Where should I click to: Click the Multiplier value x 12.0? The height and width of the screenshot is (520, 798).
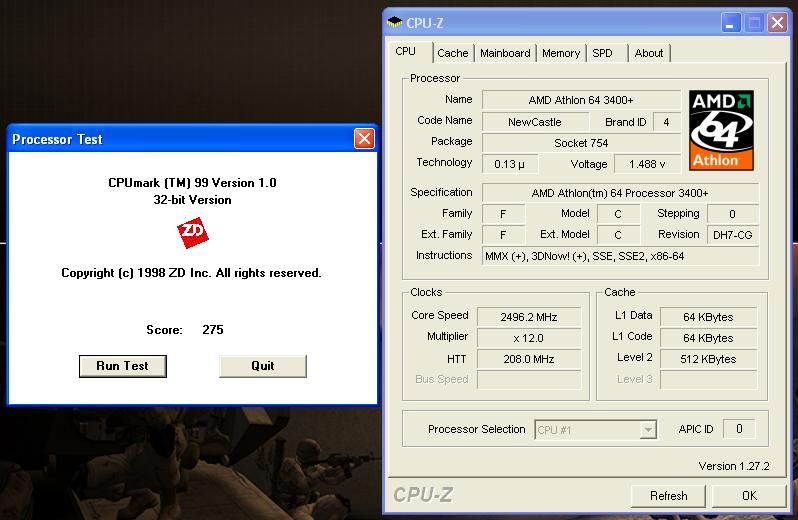529,338
